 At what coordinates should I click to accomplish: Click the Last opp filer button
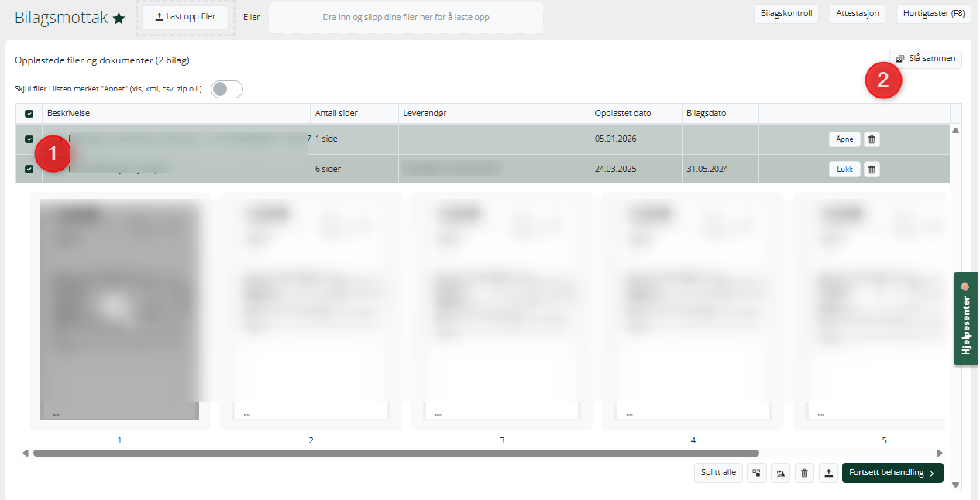tap(185, 17)
